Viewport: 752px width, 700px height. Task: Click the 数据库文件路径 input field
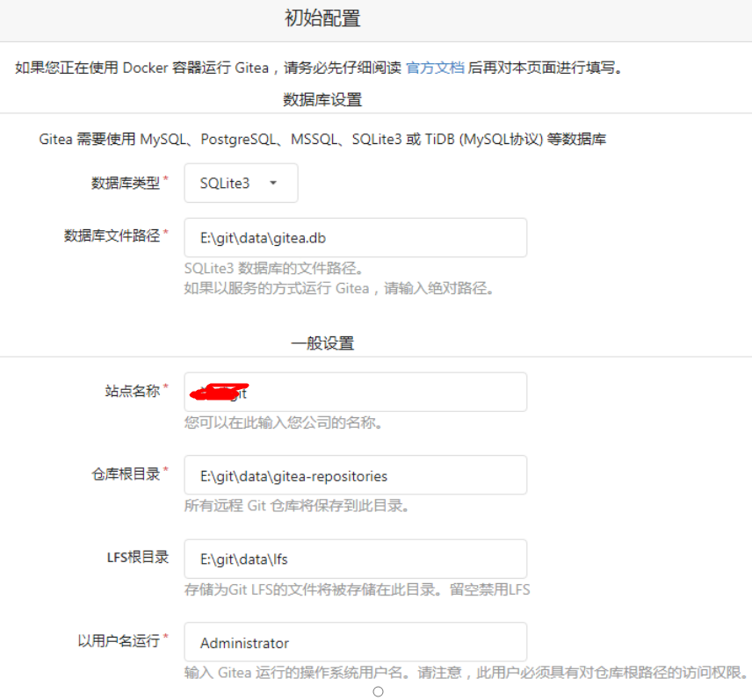[x=356, y=238]
